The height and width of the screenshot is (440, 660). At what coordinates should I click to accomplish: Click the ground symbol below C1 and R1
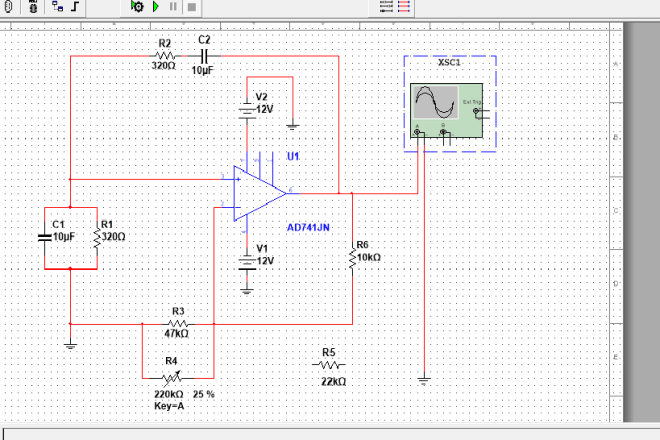coord(70,347)
